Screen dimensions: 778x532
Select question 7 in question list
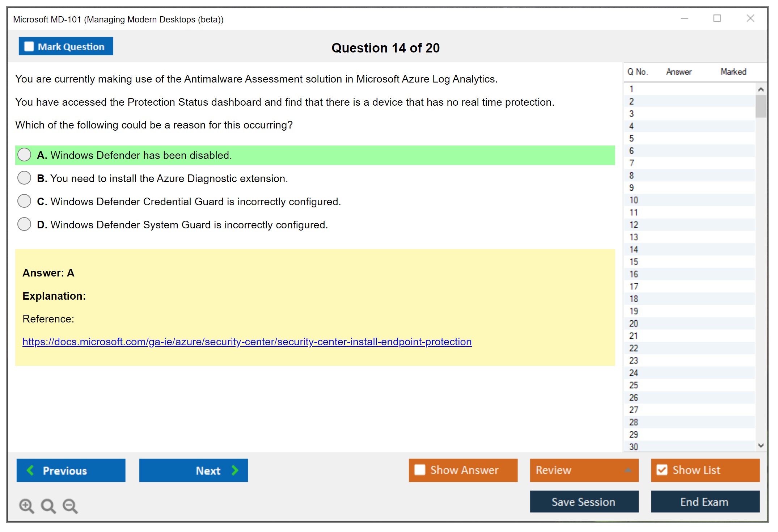632,163
